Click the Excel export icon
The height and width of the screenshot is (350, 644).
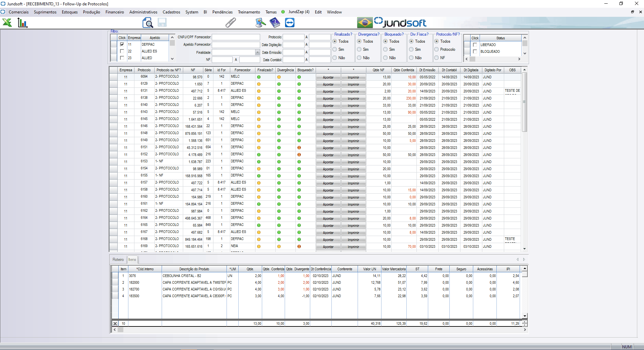point(7,23)
